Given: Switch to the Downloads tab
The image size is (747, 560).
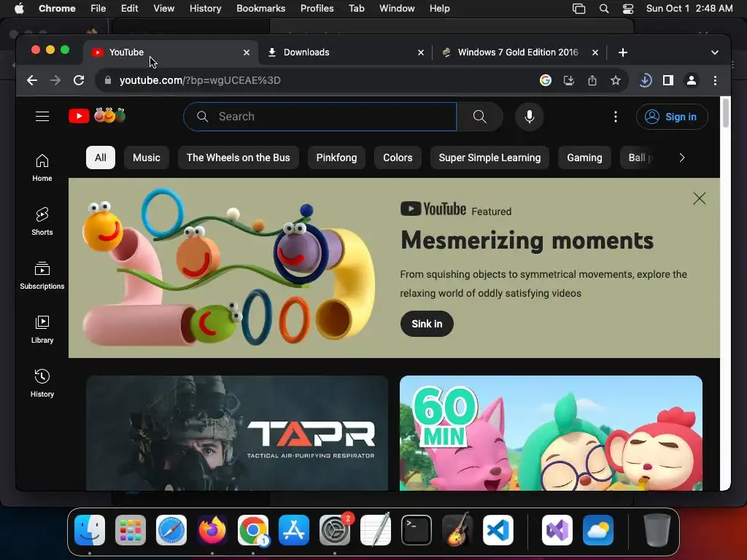Looking at the screenshot, I should 345,52.
